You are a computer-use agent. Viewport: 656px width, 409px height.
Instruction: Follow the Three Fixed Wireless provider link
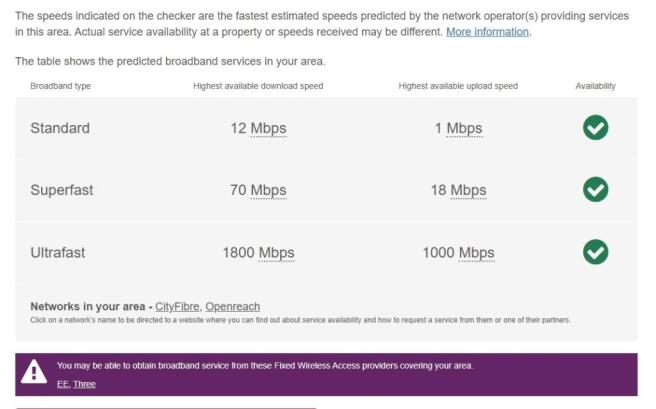(x=85, y=384)
